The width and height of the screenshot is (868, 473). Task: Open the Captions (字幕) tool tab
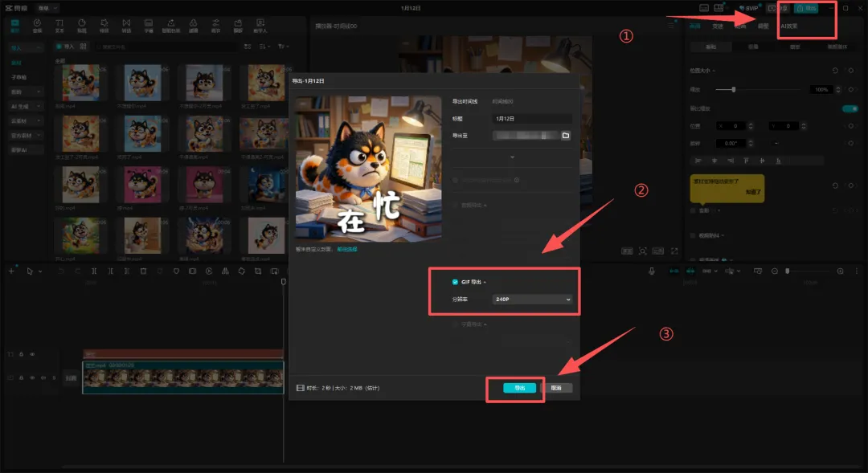149,26
